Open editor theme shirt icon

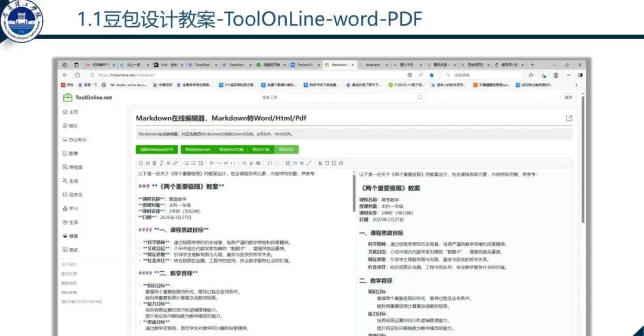[327, 163]
